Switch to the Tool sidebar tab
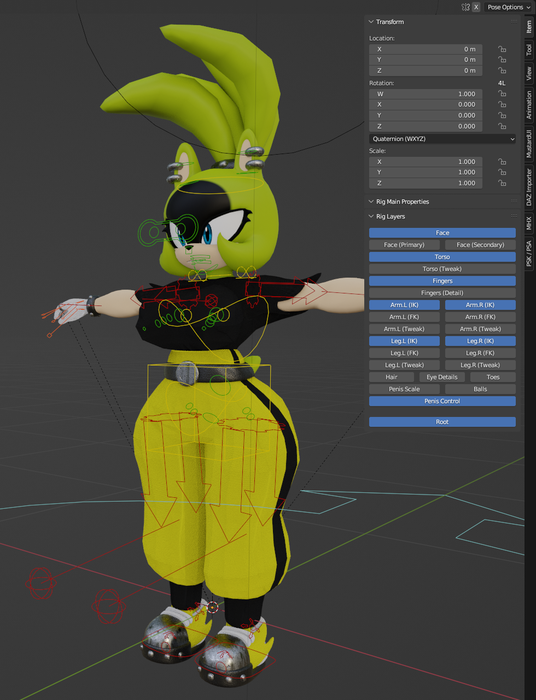 click(x=529, y=50)
